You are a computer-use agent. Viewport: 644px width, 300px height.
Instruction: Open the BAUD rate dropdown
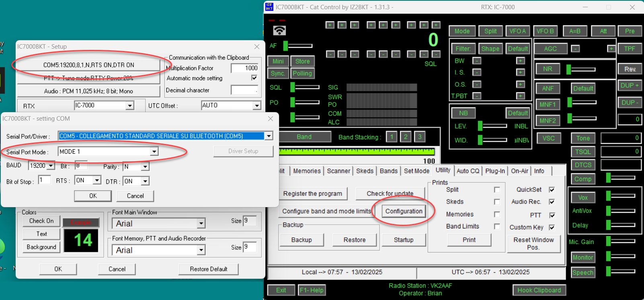(x=51, y=166)
